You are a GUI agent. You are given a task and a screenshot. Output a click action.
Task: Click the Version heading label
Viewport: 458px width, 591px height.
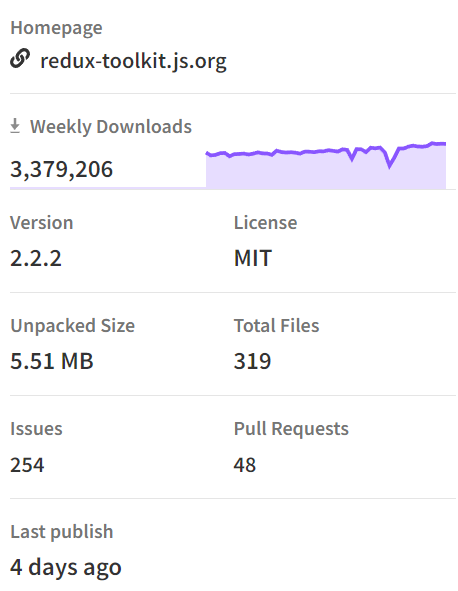pos(41,222)
